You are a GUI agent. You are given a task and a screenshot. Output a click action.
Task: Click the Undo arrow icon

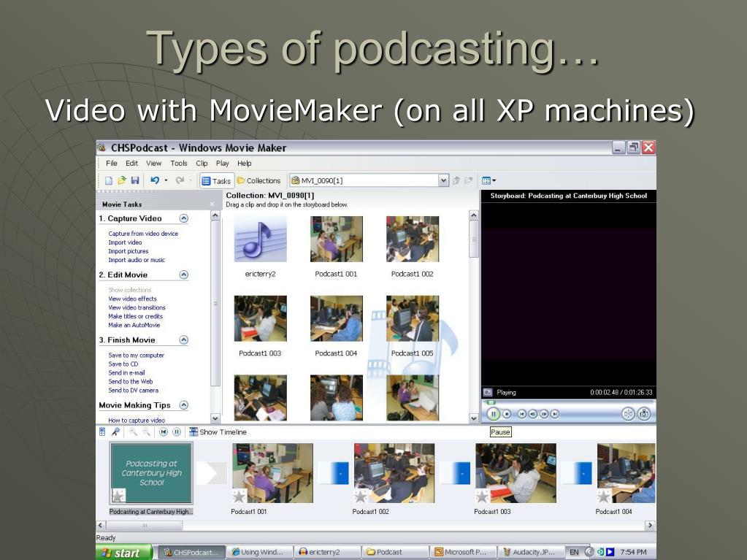[154, 180]
